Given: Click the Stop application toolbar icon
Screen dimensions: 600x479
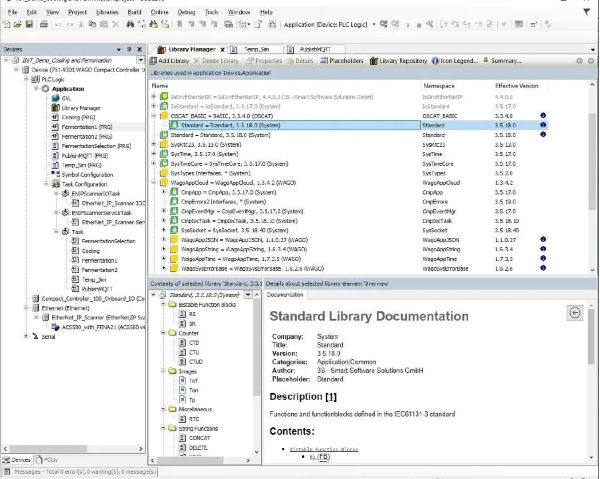Looking at the screenshot, I should pos(419,25).
